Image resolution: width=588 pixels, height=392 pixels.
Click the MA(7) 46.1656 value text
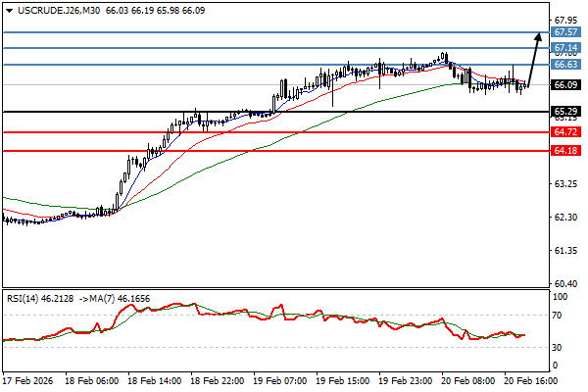pos(125,295)
